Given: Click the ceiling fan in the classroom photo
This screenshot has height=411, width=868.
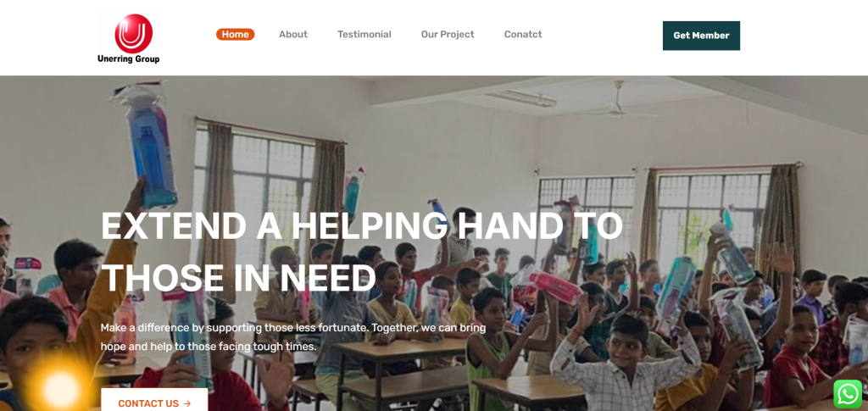Looking at the screenshot, I should (619, 103).
